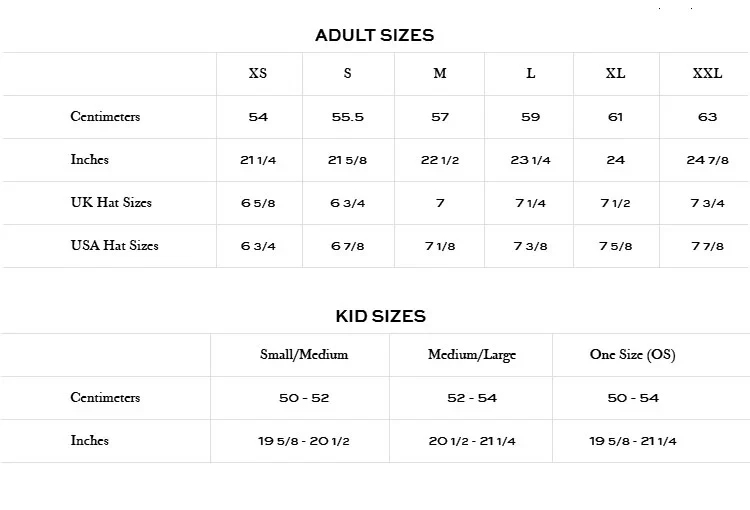The image size is (750, 510).
Task: Click the ADULT SIZES heading
Action: click(x=374, y=35)
